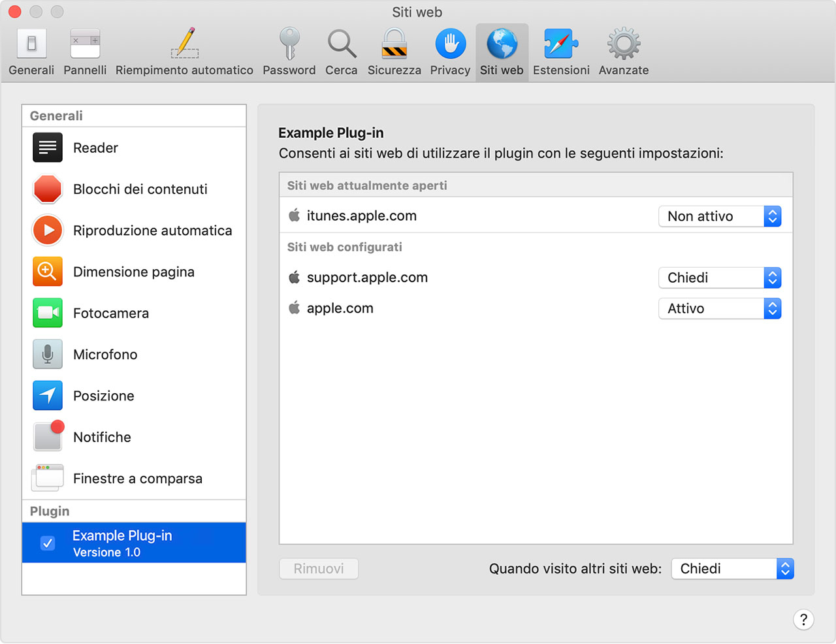Click the support.apple.com site name
This screenshot has height=644, width=836.
click(367, 278)
